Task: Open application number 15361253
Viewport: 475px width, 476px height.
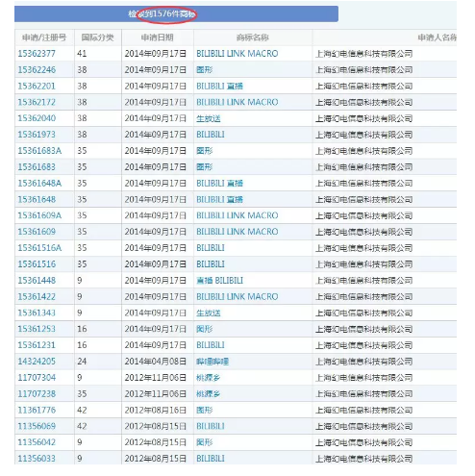Action: pyautogui.click(x=37, y=329)
